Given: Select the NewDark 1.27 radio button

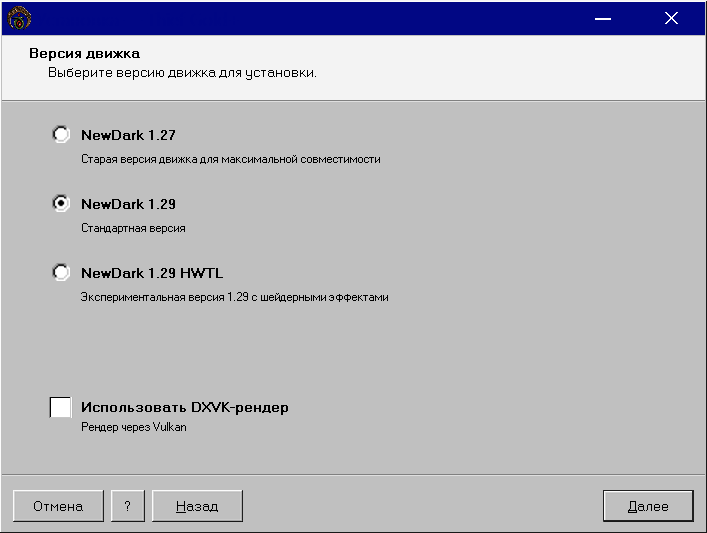Looking at the screenshot, I should 61,134.
